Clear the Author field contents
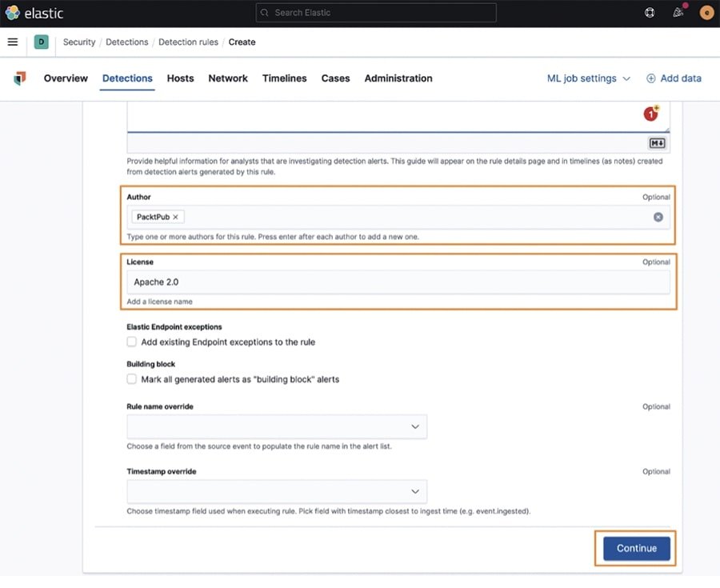Image resolution: width=720 pixels, height=588 pixels. point(658,217)
